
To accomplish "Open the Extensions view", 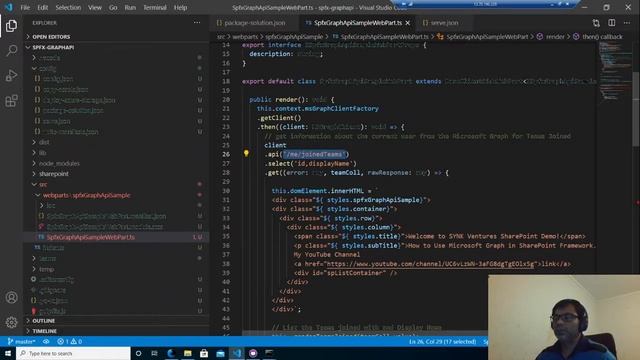I will coord(11,100).
